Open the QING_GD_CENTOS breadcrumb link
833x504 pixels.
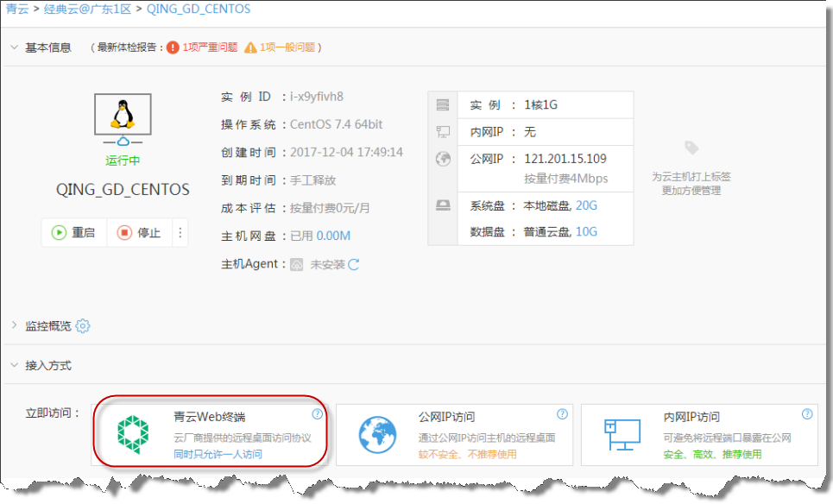click(x=199, y=9)
